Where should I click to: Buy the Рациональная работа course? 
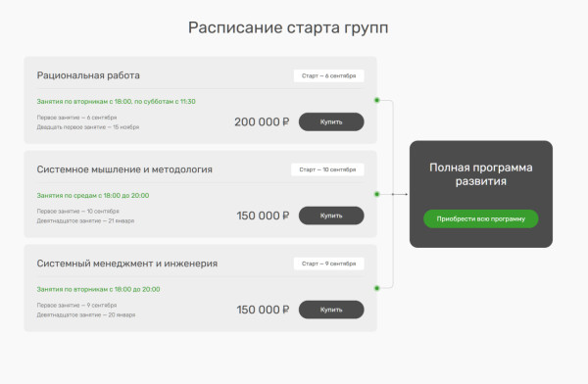pos(331,121)
